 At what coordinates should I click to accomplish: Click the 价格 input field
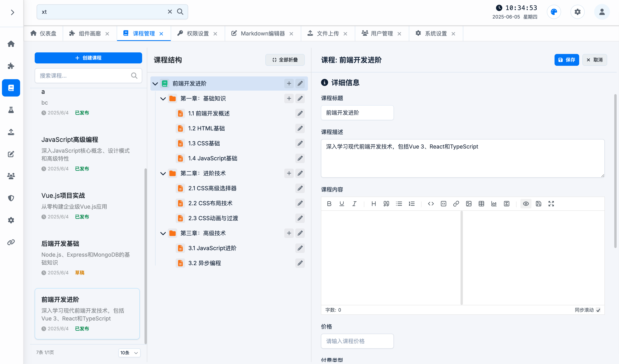pyautogui.click(x=357, y=341)
